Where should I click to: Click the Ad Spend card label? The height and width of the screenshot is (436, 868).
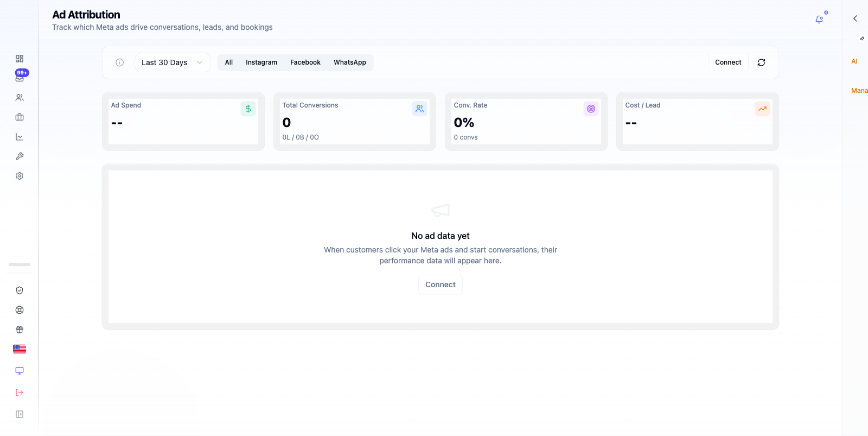pos(126,105)
